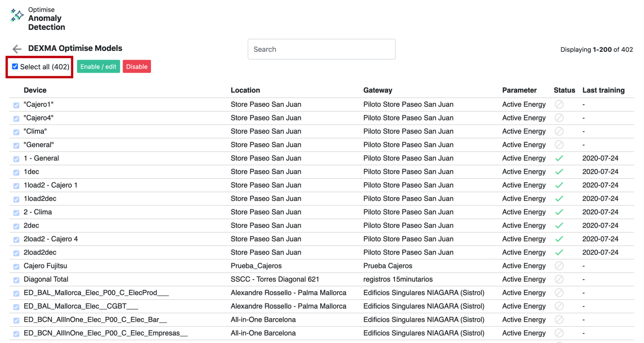Click the Displaying 1-200 of 402 text
This screenshot has width=644, height=343.
pyautogui.click(x=597, y=50)
